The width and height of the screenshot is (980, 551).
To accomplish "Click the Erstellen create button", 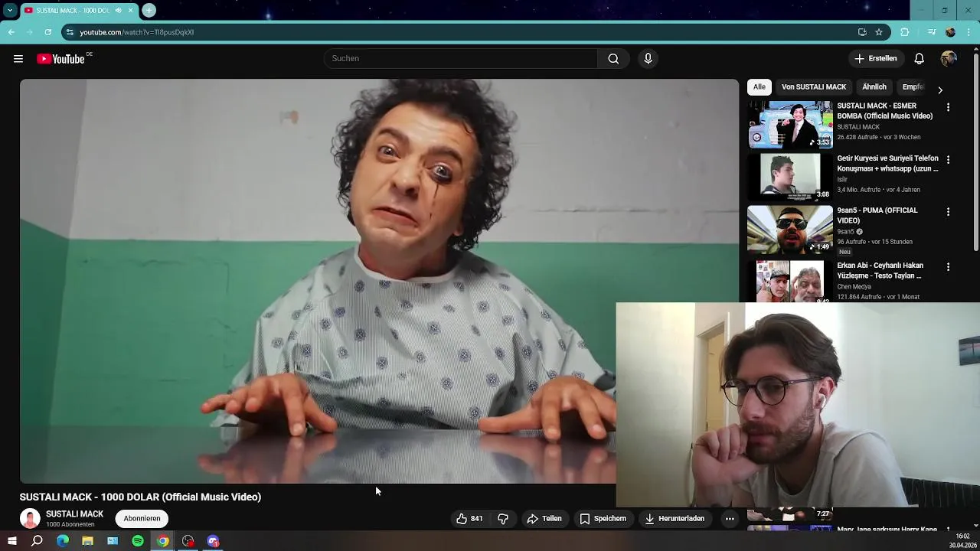I will click(x=876, y=59).
